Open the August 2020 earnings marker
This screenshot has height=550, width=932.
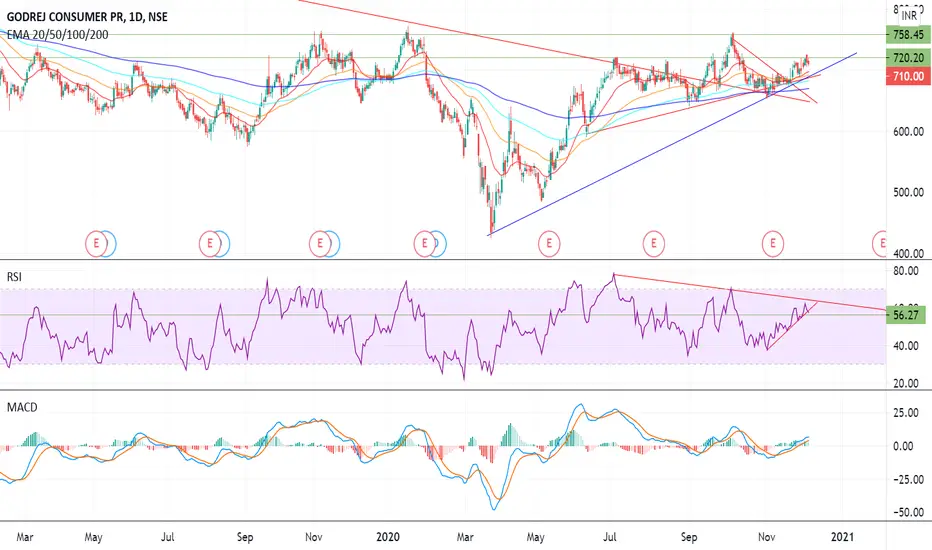pyautogui.click(x=654, y=243)
